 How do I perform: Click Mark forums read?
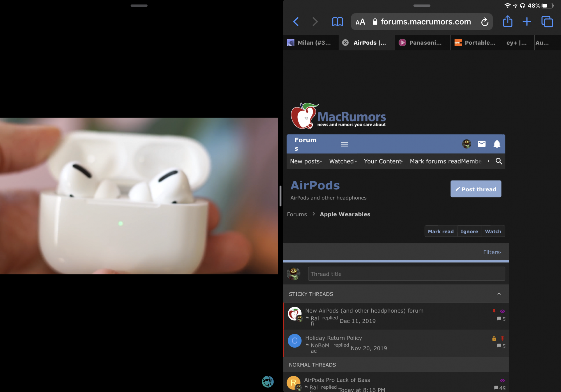click(435, 161)
